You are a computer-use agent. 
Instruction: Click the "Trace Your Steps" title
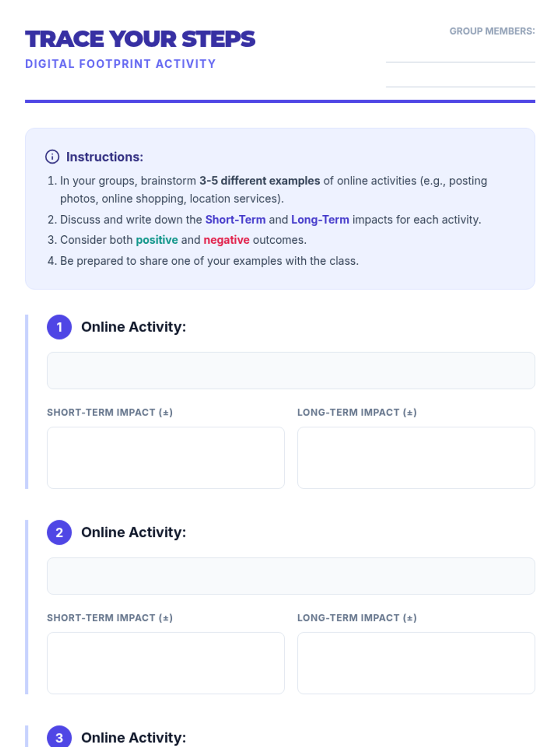point(140,39)
